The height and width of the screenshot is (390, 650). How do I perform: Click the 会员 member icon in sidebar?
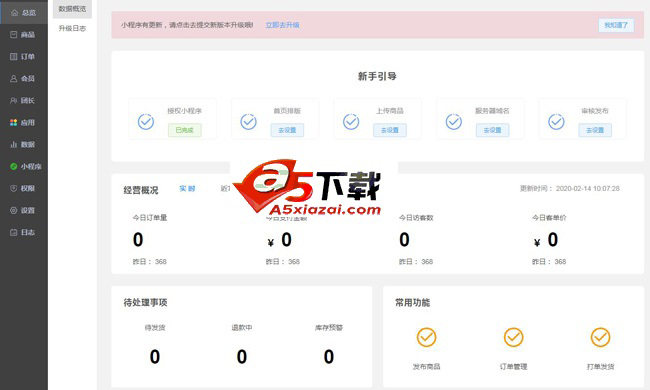click(x=14, y=79)
